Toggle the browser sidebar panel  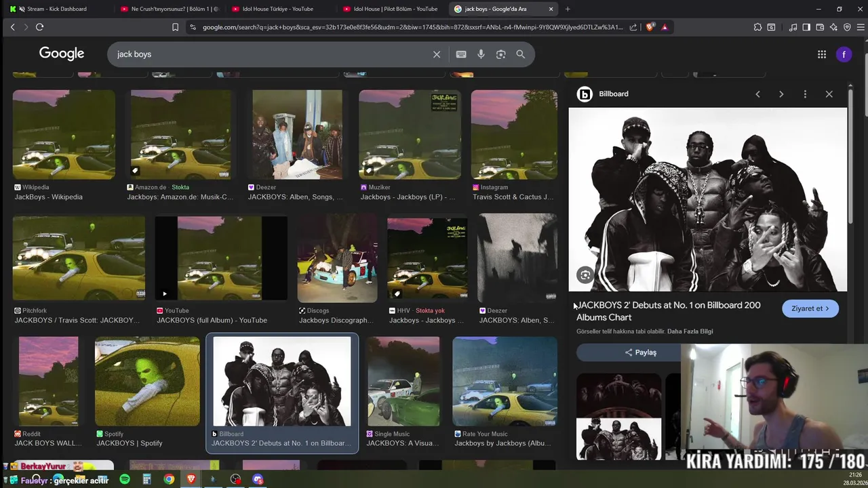pos(806,27)
